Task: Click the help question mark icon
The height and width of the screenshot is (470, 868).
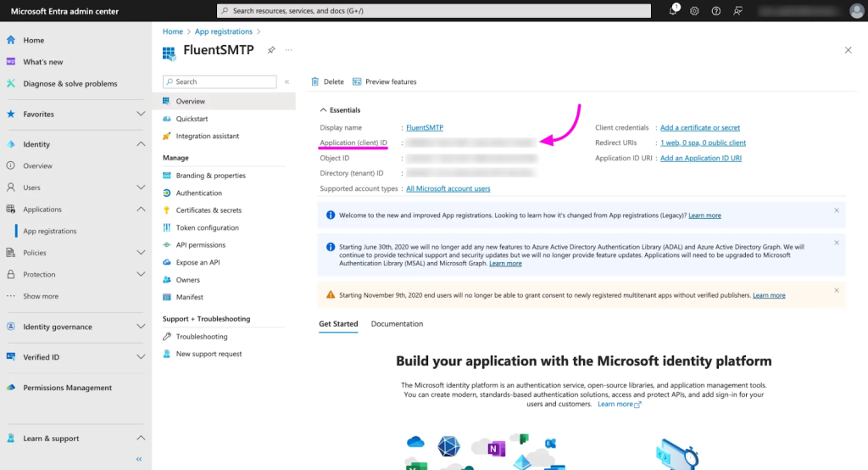Action: (716, 11)
